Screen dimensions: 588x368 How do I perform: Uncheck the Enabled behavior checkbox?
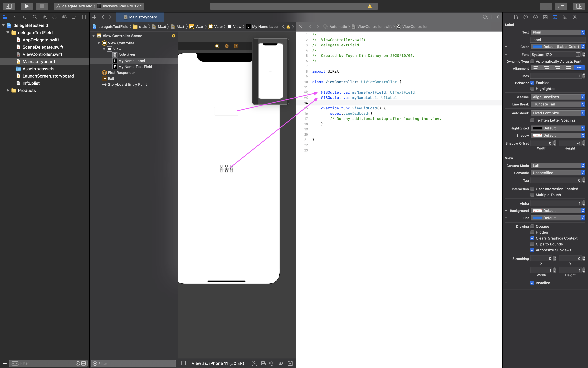pyautogui.click(x=532, y=83)
